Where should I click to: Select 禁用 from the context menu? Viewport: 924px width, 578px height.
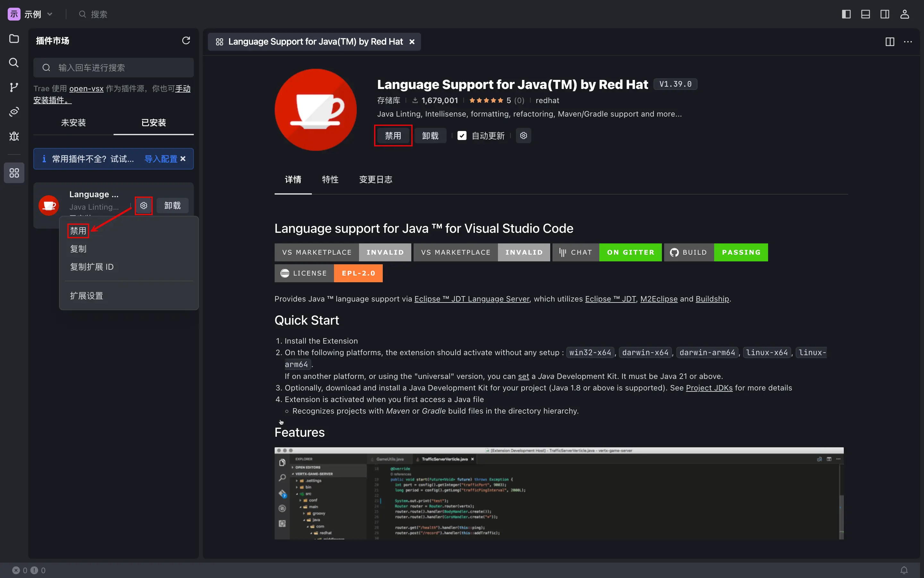pos(78,231)
